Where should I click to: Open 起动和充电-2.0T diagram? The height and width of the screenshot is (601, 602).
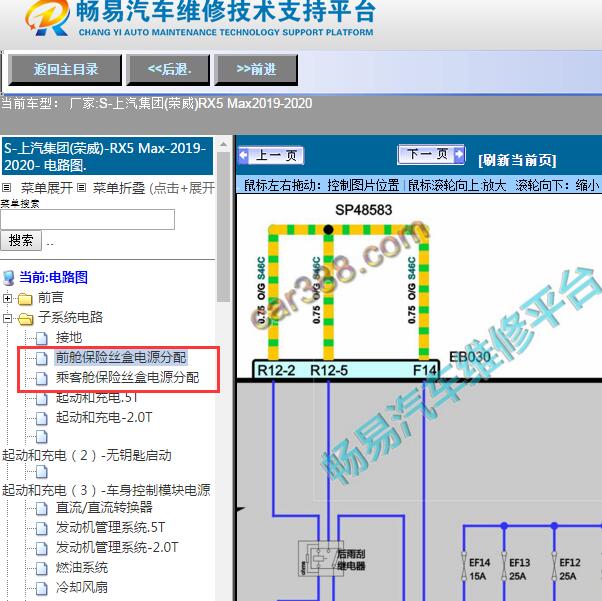click(x=104, y=417)
